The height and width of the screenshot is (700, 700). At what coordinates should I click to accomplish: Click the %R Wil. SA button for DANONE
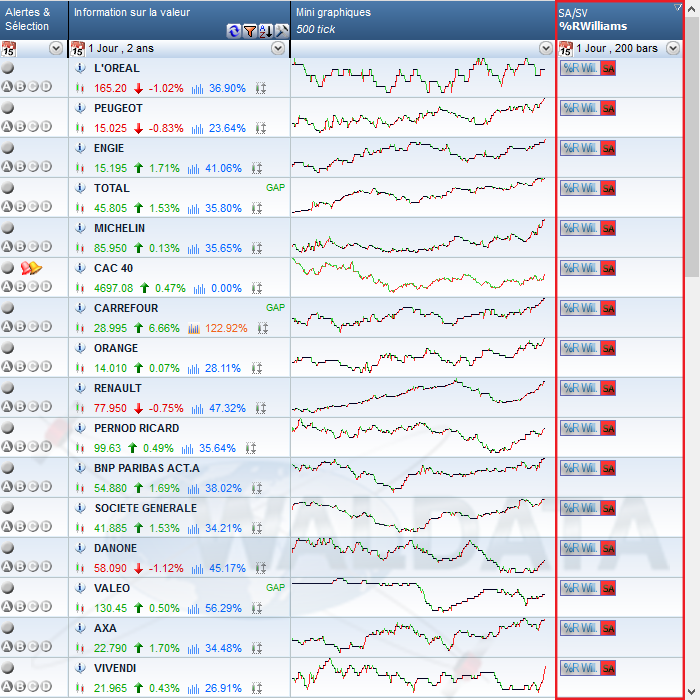pyautogui.click(x=588, y=548)
